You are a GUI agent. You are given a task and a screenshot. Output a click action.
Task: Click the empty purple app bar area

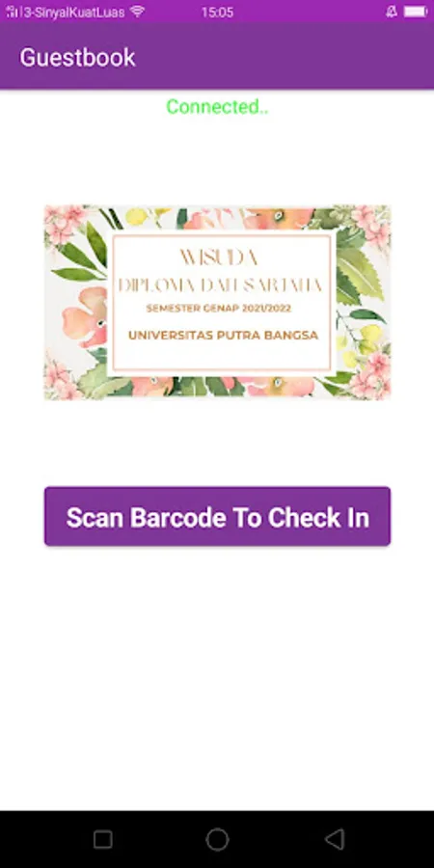coord(285,58)
